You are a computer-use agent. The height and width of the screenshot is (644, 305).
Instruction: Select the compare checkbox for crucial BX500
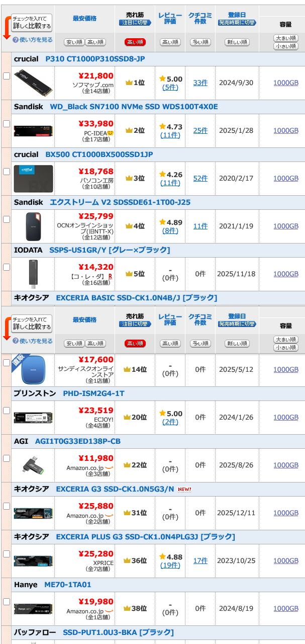point(7,172)
